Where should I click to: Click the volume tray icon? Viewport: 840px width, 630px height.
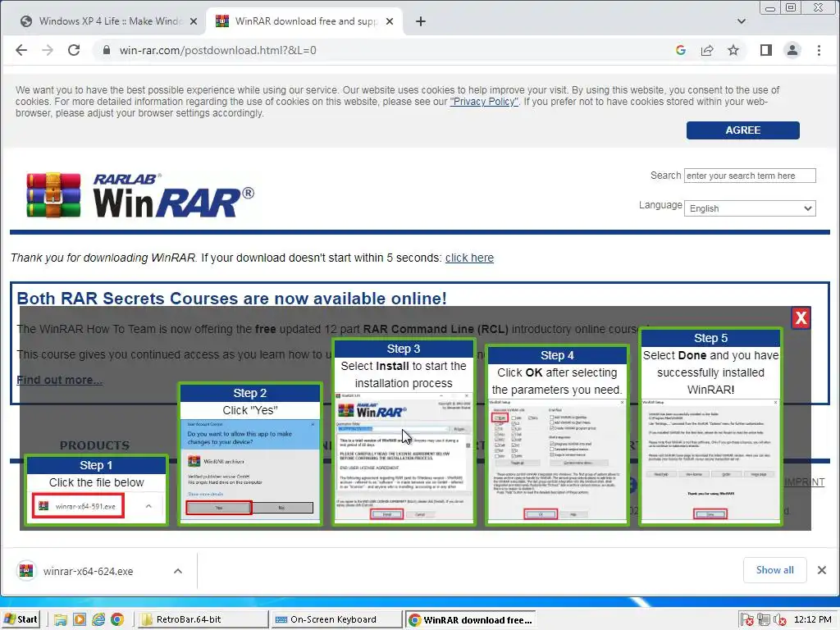(779, 620)
